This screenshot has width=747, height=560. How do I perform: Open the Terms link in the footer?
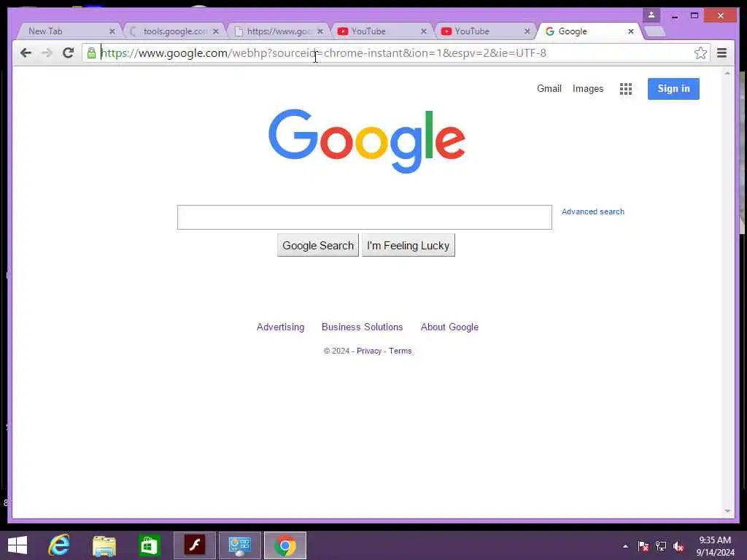click(x=400, y=351)
